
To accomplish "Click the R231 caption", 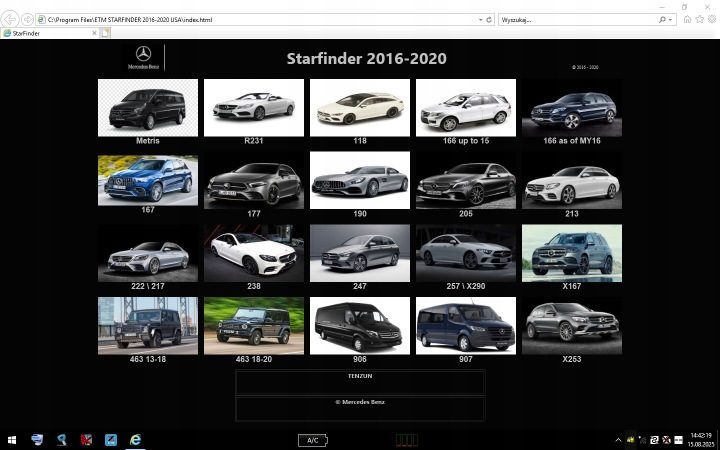I will pyautogui.click(x=254, y=141).
